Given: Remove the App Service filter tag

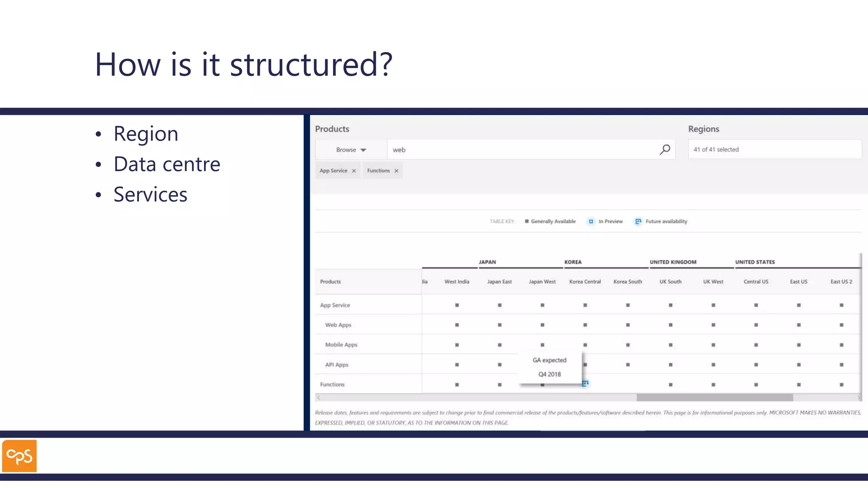Looking at the screenshot, I should point(354,171).
